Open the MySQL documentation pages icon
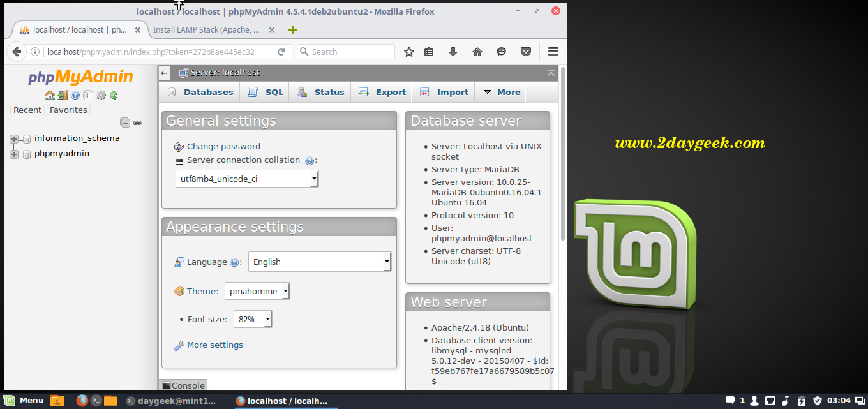868x409 pixels. 88,95
